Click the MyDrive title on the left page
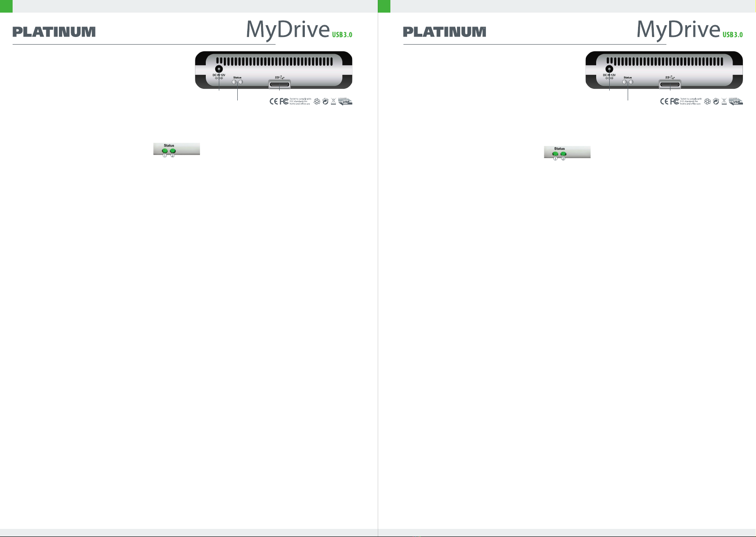 (288, 30)
